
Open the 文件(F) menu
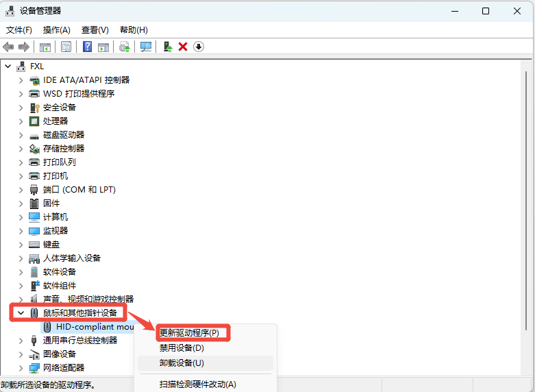(x=19, y=30)
